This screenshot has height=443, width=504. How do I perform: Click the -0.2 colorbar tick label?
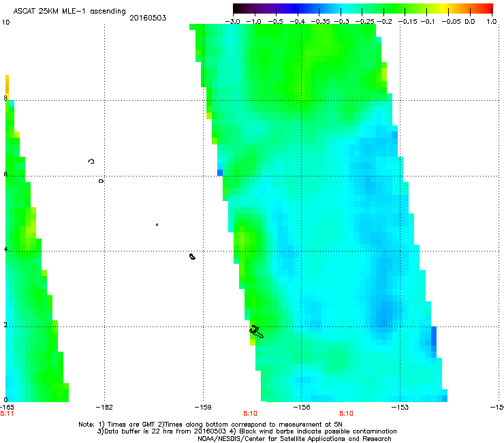coord(384,22)
